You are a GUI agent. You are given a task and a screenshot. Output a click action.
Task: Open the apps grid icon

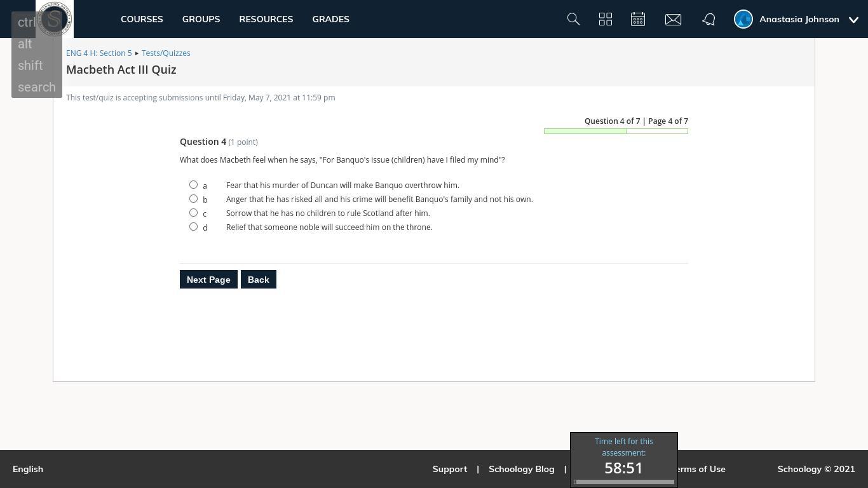606,19
